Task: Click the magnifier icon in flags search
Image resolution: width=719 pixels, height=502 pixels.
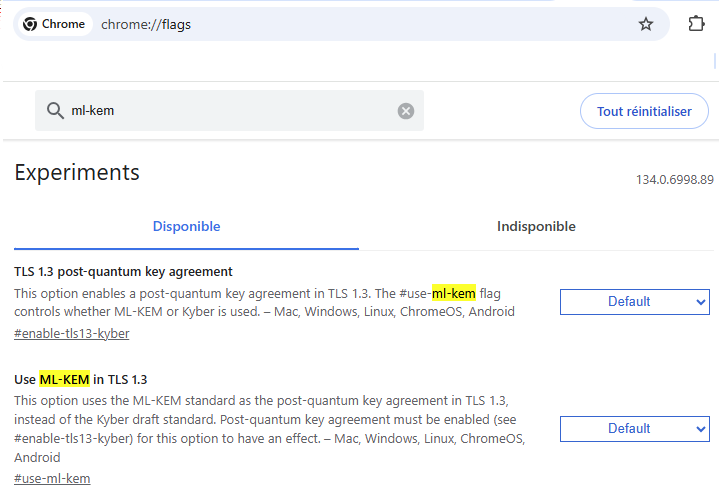Action: click(x=54, y=111)
